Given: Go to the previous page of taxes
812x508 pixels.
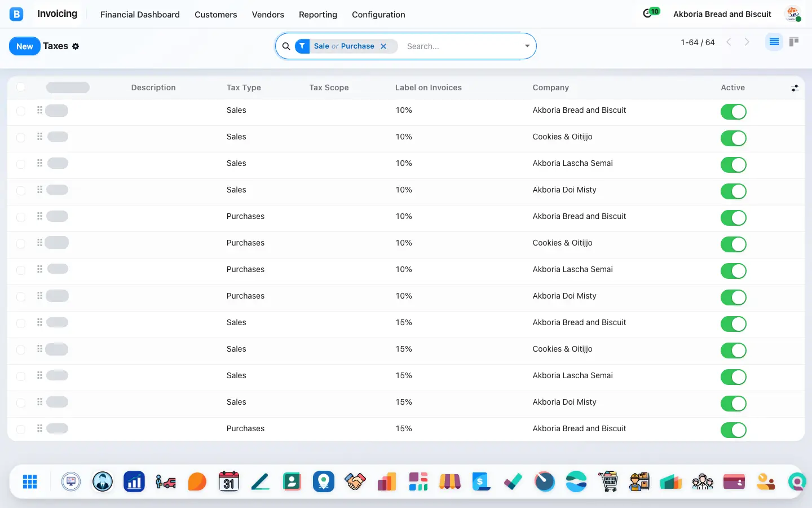Looking at the screenshot, I should (729, 42).
